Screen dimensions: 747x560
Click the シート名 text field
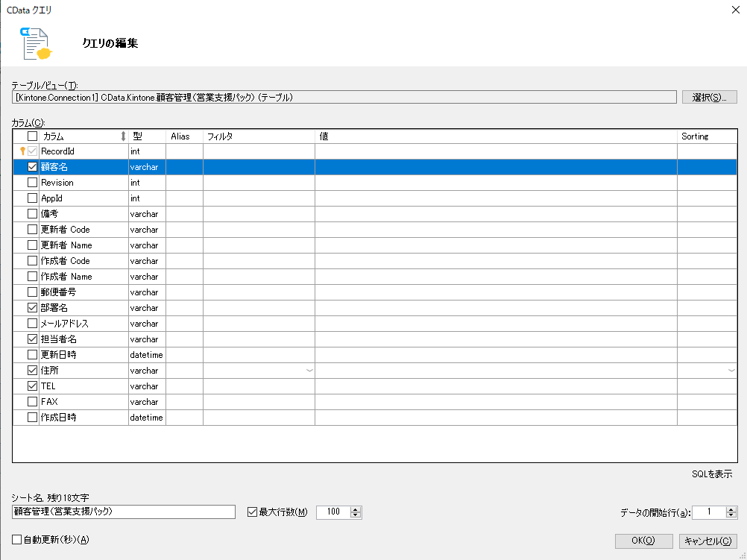[124, 512]
